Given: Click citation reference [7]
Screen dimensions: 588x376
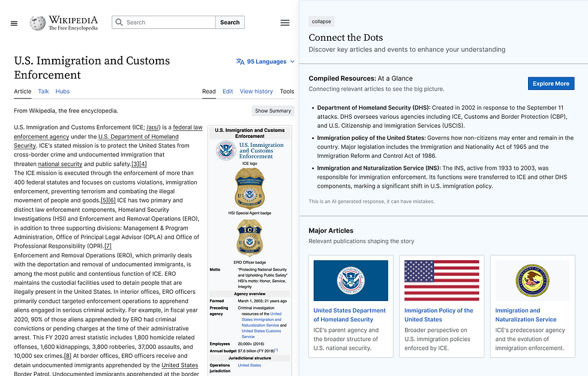Looking at the screenshot, I should coord(107,246).
